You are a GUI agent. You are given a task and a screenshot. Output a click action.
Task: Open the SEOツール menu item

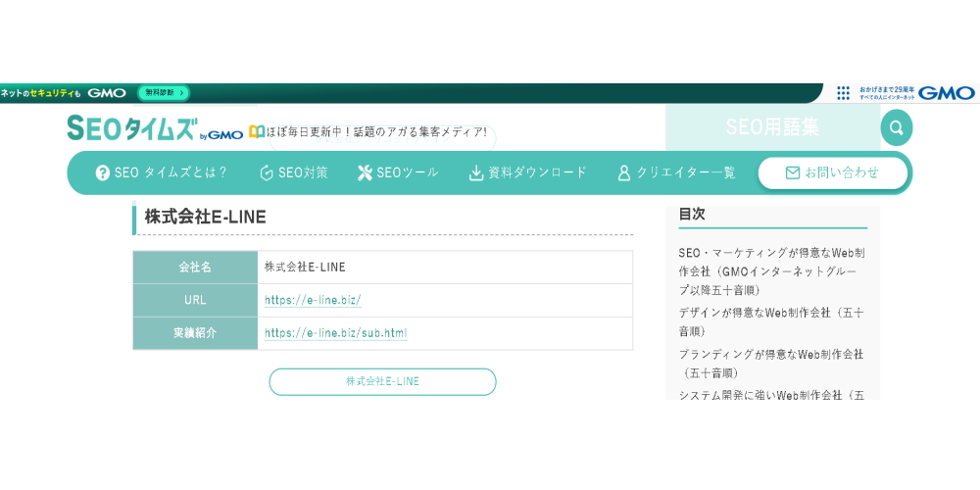click(398, 173)
